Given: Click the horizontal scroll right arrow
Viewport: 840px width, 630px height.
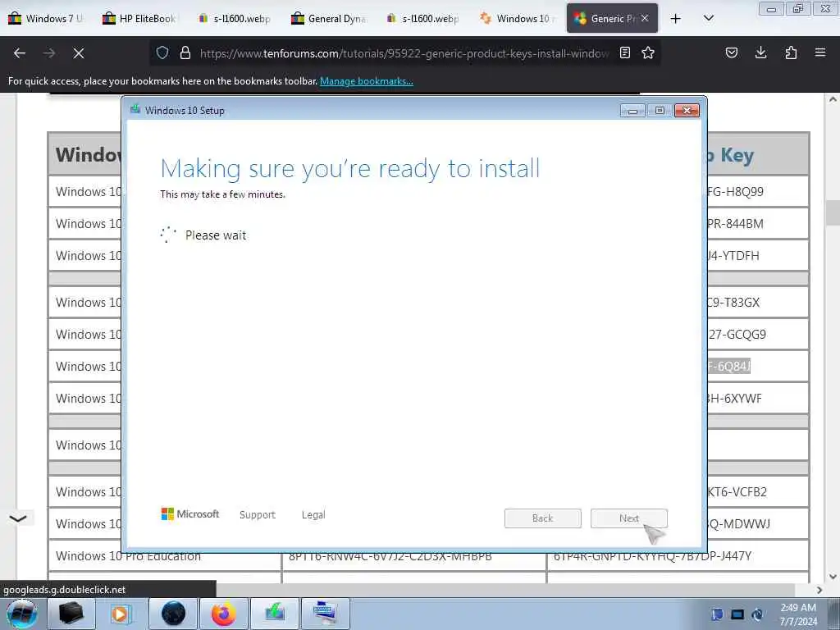Looking at the screenshot, I should [819, 590].
